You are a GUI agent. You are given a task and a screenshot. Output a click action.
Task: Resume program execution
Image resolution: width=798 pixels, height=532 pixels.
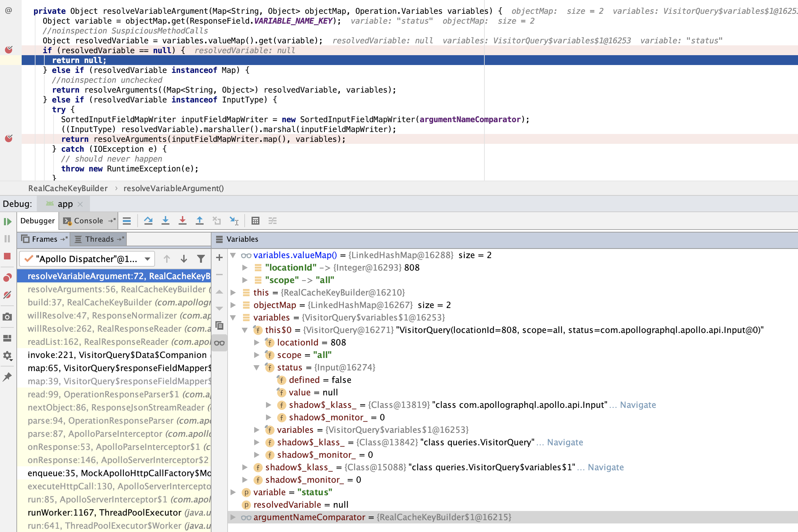click(x=8, y=222)
